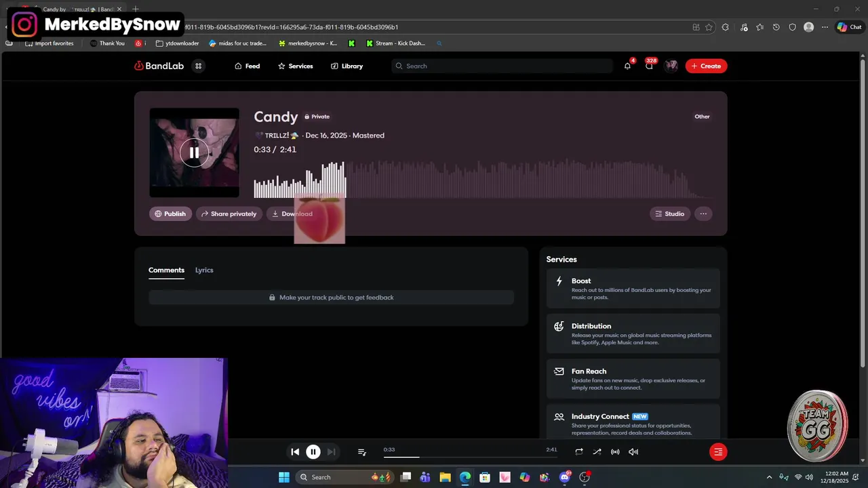This screenshot has width=868, height=488.
Task: Open File Explorer from the taskbar
Action: pyautogui.click(x=445, y=477)
